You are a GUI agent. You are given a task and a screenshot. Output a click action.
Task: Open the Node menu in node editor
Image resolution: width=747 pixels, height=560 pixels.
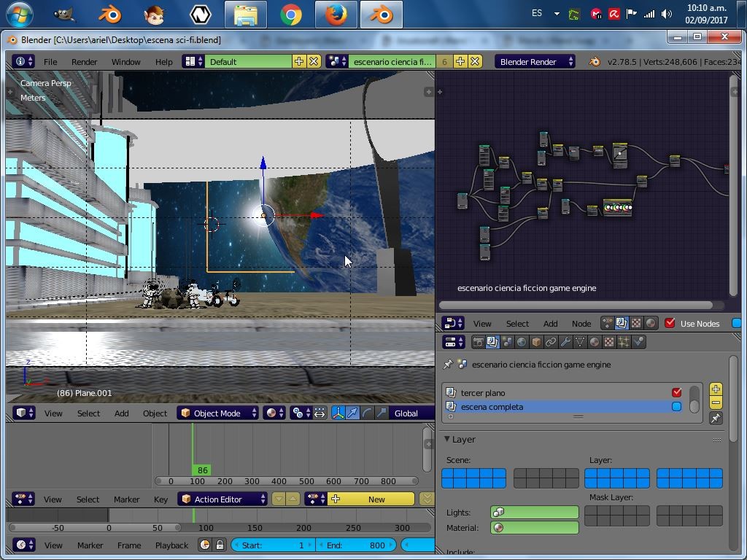(x=581, y=323)
